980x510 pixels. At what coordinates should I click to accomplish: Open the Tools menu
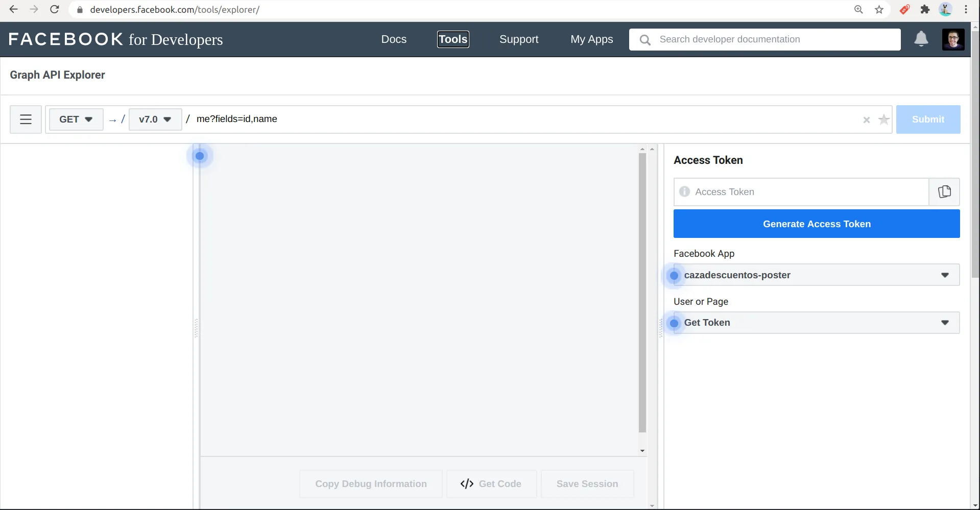[453, 39]
